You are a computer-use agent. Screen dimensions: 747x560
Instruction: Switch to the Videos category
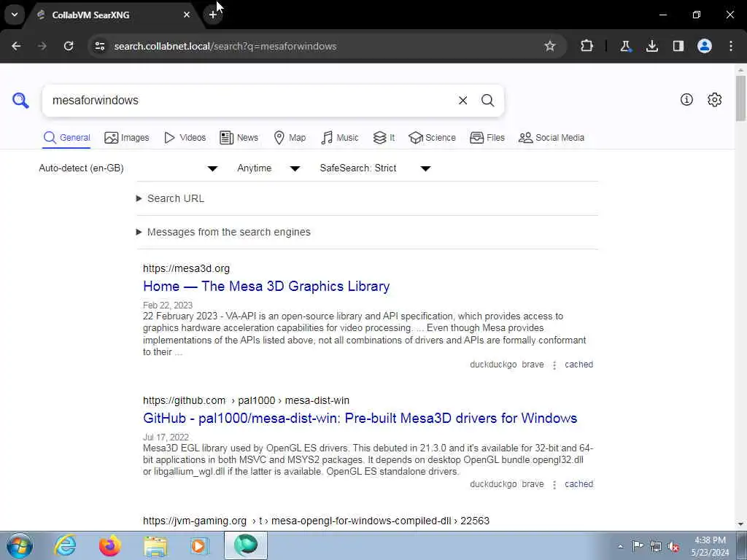click(185, 138)
